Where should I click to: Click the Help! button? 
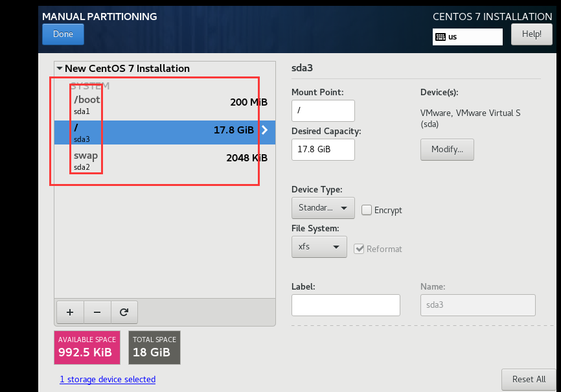531,34
